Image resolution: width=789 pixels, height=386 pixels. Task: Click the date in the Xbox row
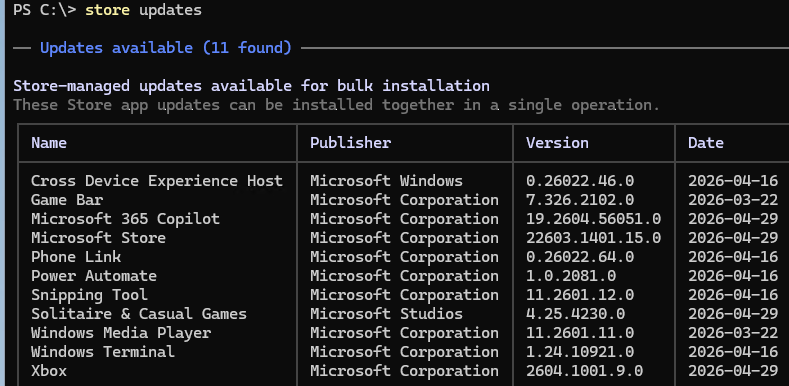(733, 371)
